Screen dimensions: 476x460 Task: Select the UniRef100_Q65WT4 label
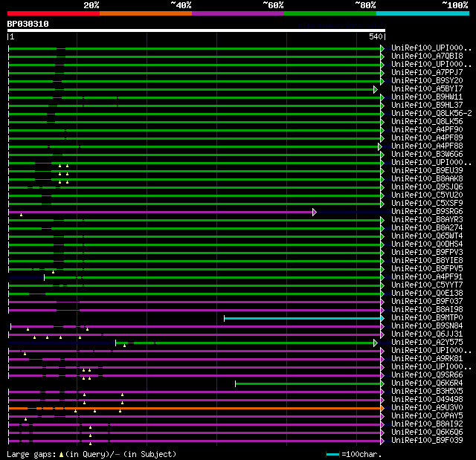coord(427,236)
